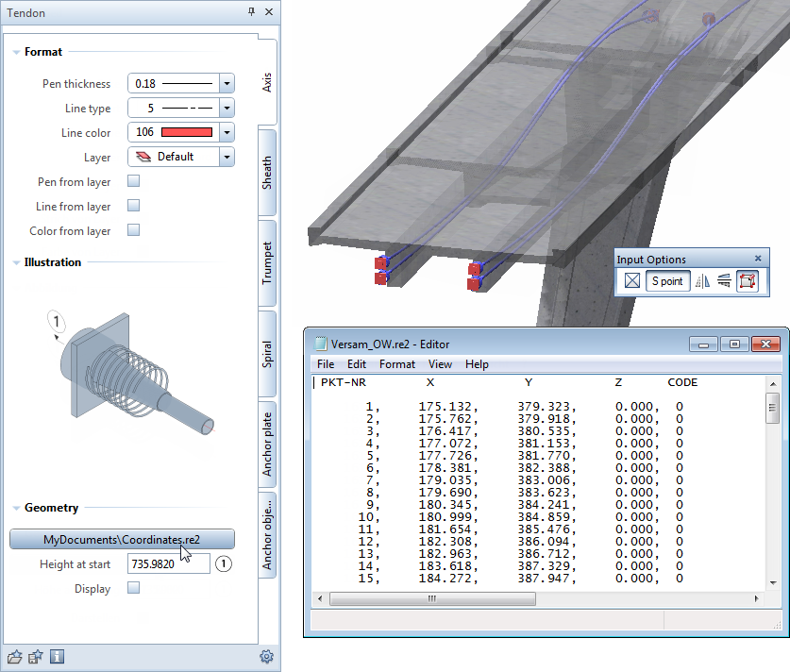Switch to the Sheath tab
790x672 pixels.
(267, 174)
